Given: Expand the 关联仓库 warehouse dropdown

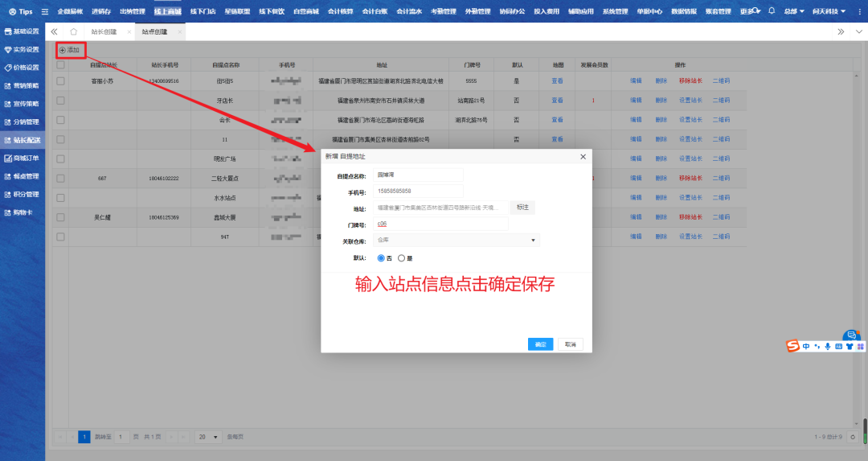Looking at the screenshot, I should [533, 240].
